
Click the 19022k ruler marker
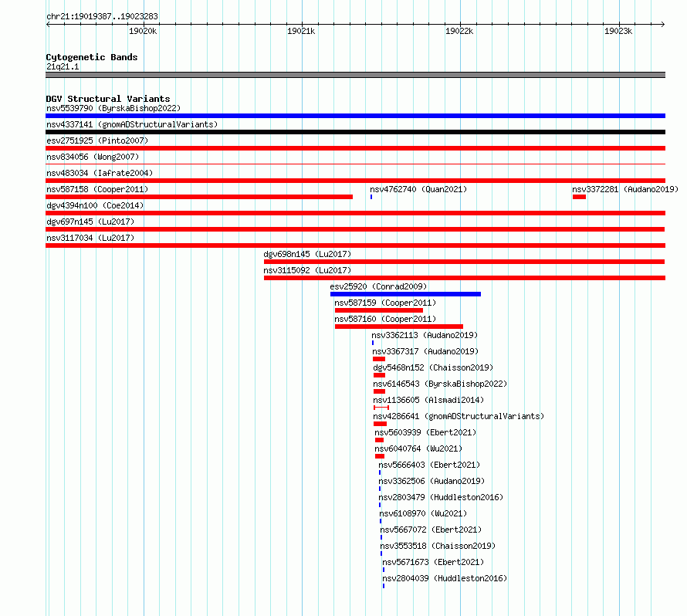[459, 31]
